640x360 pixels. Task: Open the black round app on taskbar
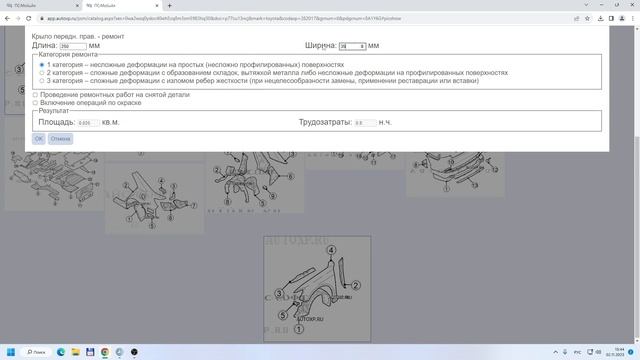[x=134, y=352]
